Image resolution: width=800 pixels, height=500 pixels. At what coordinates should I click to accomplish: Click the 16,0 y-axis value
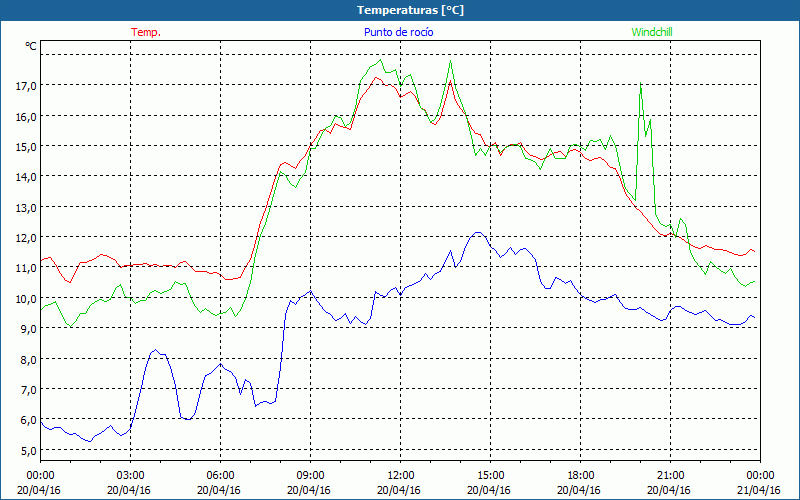[x=27, y=116]
